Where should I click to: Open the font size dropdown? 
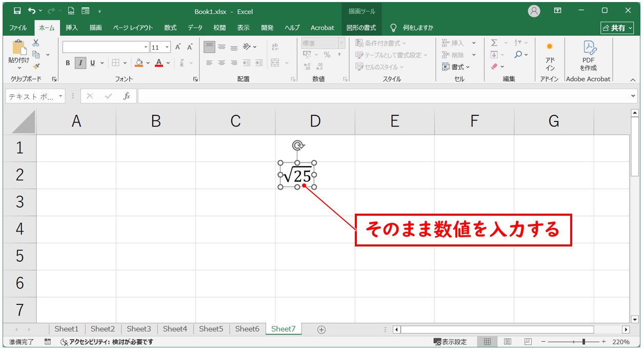tap(167, 47)
